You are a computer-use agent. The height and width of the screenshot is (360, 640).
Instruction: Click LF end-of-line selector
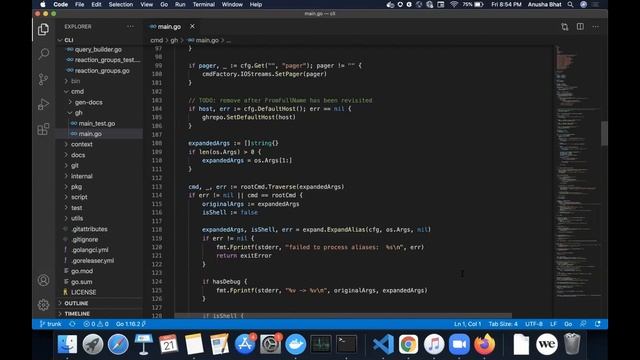click(553, 324)
